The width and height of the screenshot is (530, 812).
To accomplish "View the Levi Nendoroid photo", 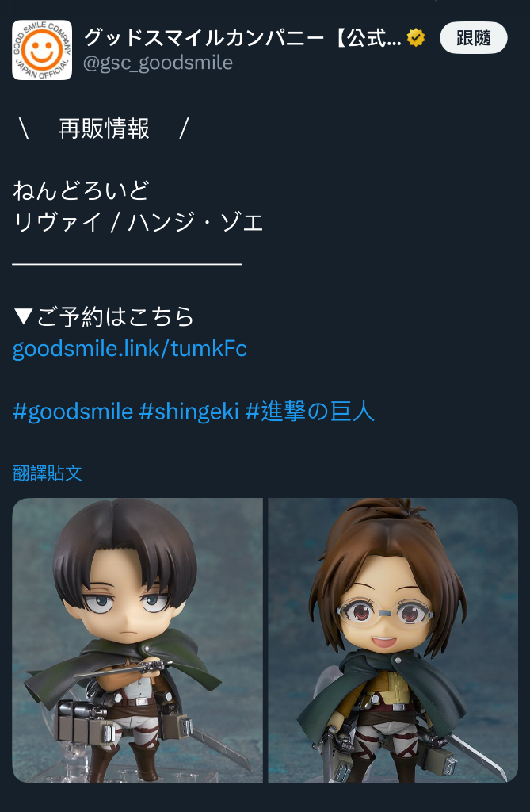I will click(x=137, y=640).
